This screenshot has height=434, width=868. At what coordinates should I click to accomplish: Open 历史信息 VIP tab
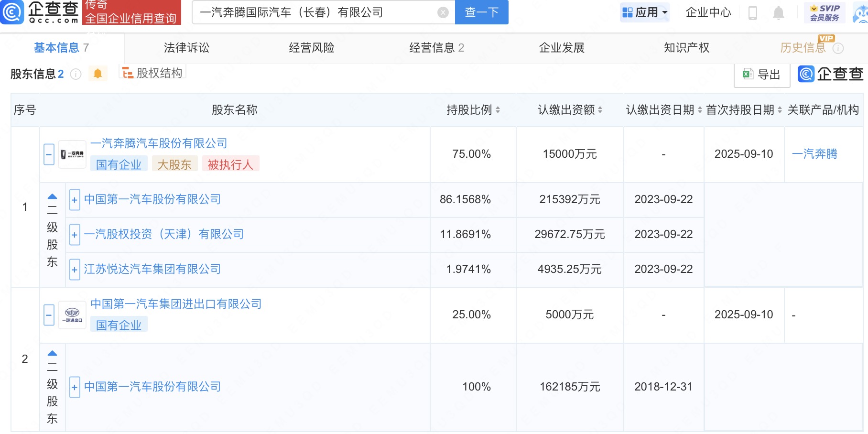pyautogui.click(x=803, y=48)
